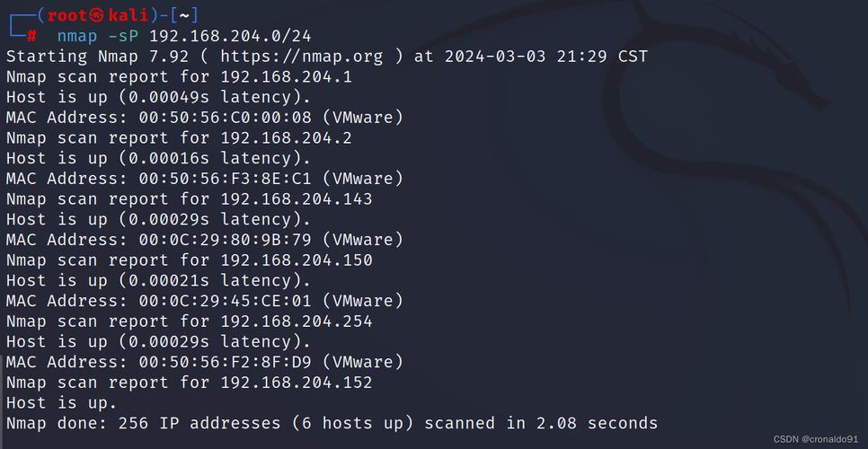The image size is (868, 449).
Task: Click the red hash prompt symbol
Action: 31,37
